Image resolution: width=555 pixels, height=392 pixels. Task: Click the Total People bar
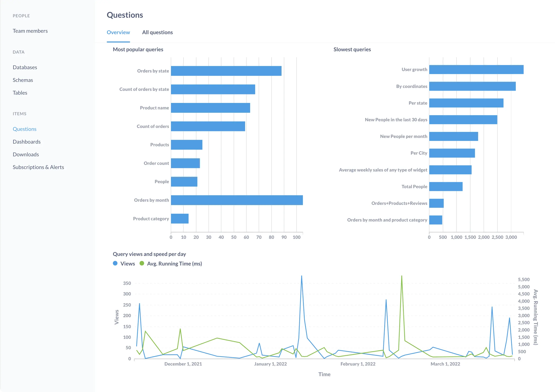pyautogui.click(x=446, y=187)
